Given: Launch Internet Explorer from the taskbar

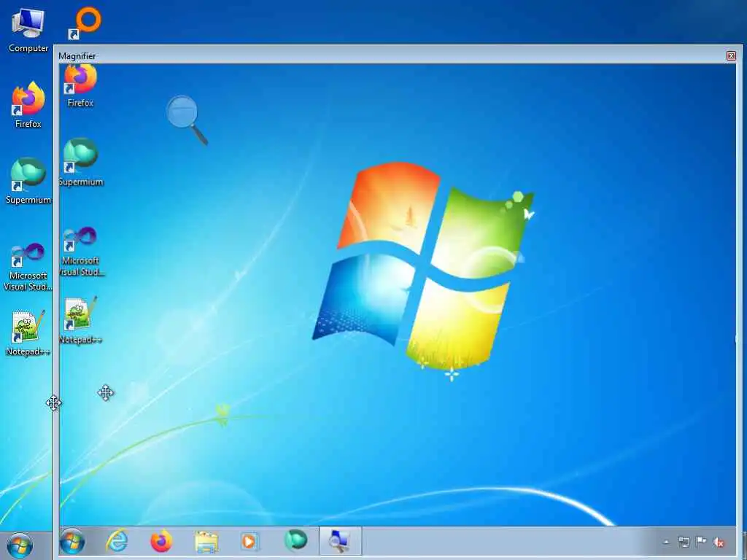Looking at the screenshot, I should 117,542.
